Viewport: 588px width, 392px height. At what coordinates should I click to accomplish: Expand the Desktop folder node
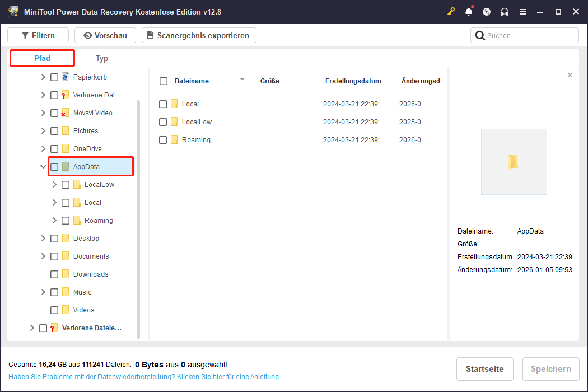click(x=43, y=238)
